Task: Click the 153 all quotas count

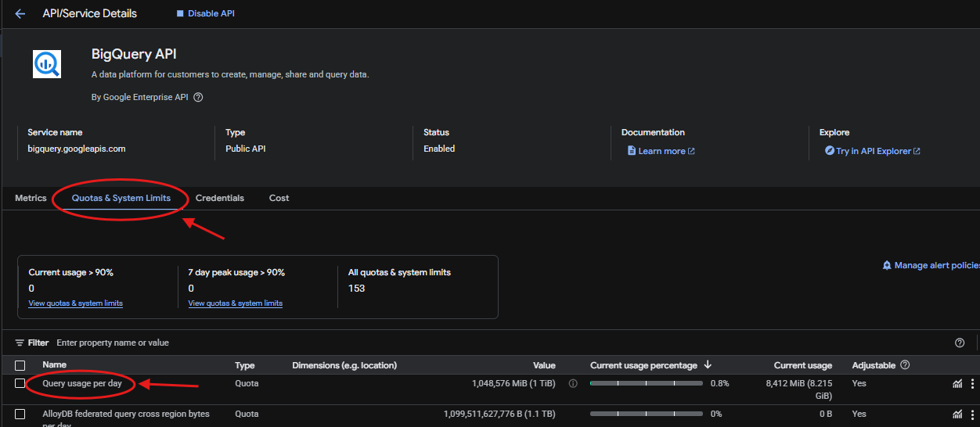Action: [x=356, y=288]
